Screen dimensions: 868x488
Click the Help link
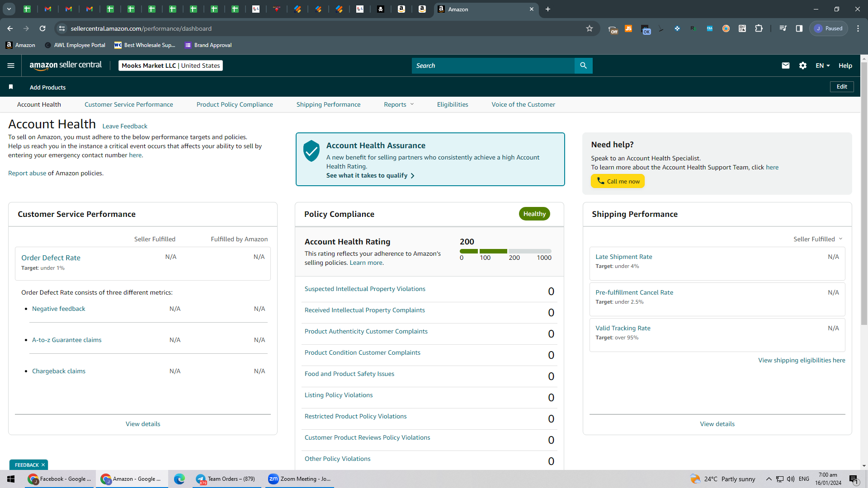(845, 66)
